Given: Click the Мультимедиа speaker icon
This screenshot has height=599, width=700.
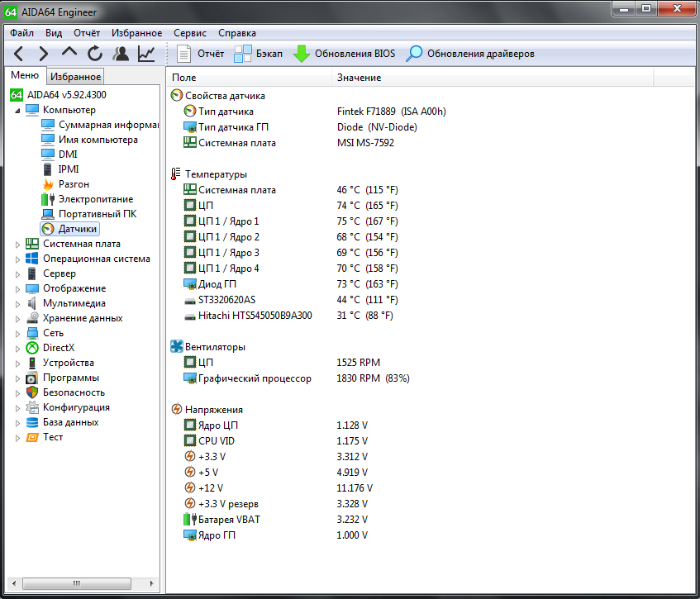Looking at the screenshot, I should (31, 303).
